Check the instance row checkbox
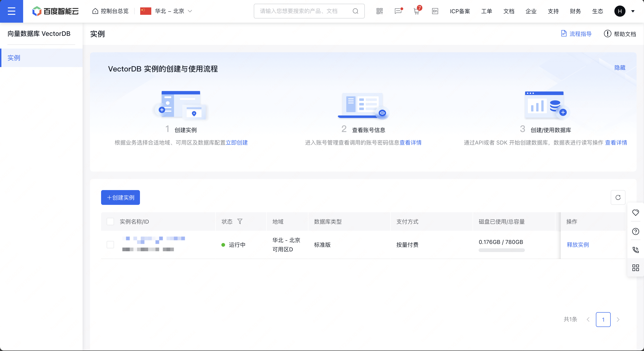644x351 pixels. pos(110,245)
